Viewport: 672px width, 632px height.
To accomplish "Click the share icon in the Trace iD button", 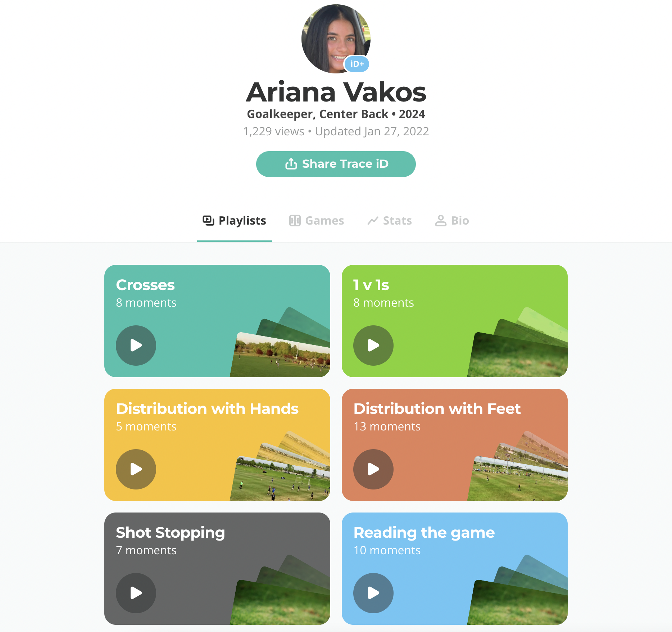I will [x=291, y=164].
